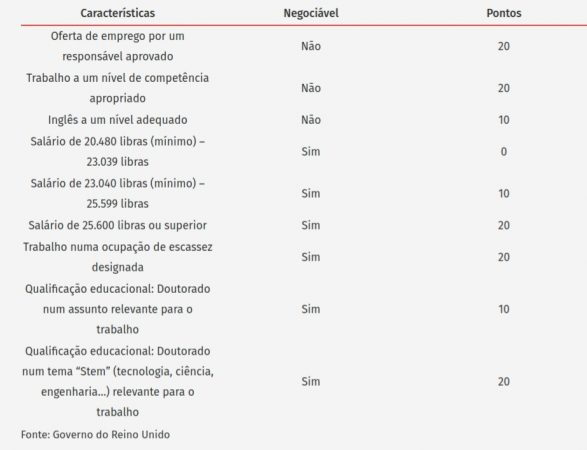This screenshot has width=587, height=450.
Task: Click 'Trabalho a um nível de competência apropriado'
Action: pos(118,88)
